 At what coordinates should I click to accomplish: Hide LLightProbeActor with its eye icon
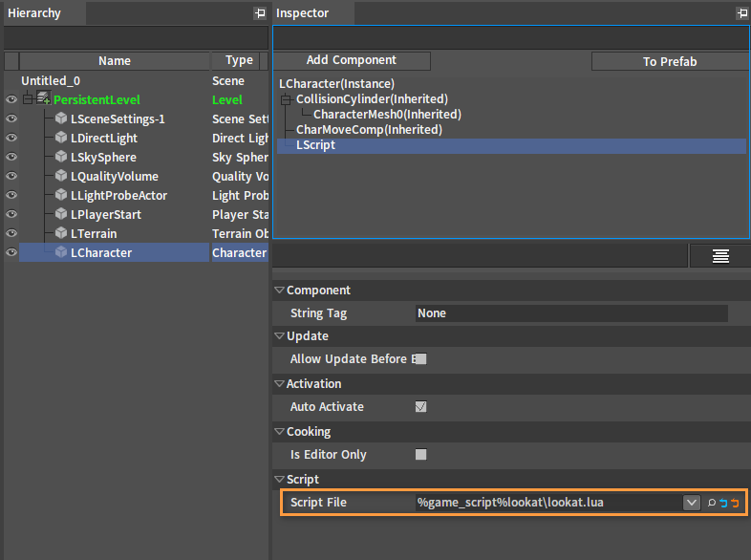pyautogui.click(x=11, y=196)
